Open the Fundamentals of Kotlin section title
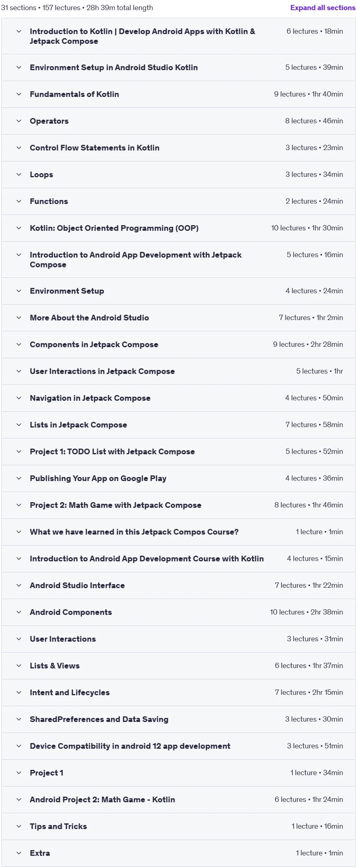Screen dimensions: 357x868 point(75,94)
